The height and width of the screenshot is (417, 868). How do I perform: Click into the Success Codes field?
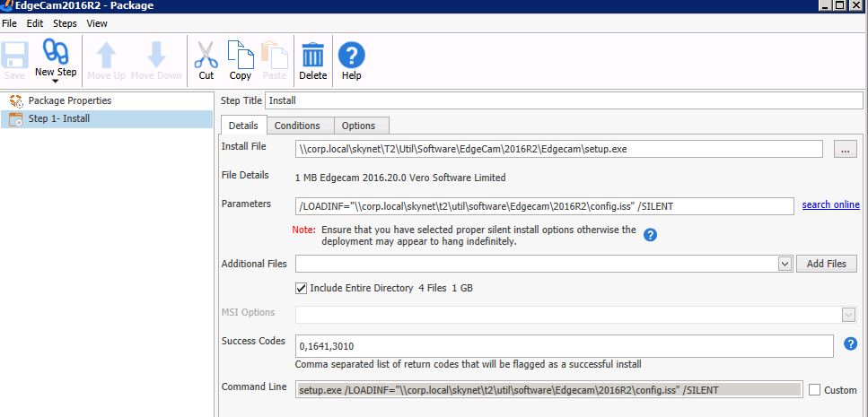coord(566,345)
